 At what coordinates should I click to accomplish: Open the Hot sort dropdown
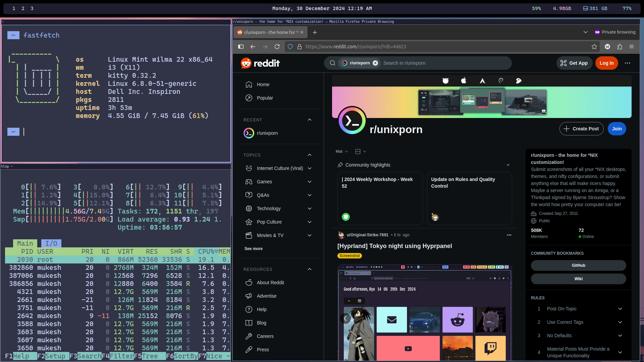pos(342,152)
